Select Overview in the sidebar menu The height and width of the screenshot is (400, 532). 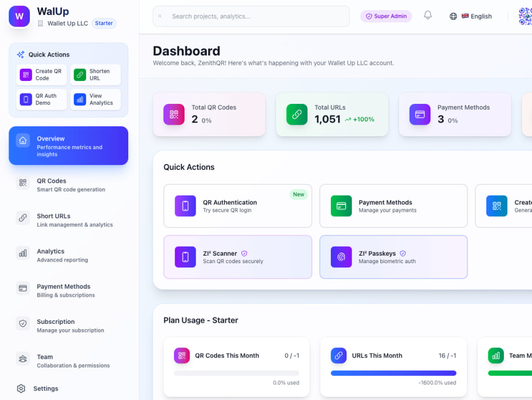click(69, 145)
